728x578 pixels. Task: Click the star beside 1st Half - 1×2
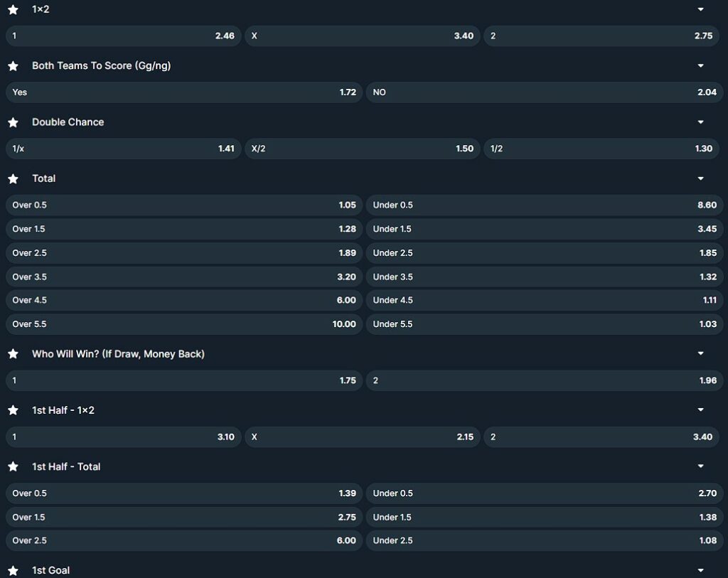(13, 410)
